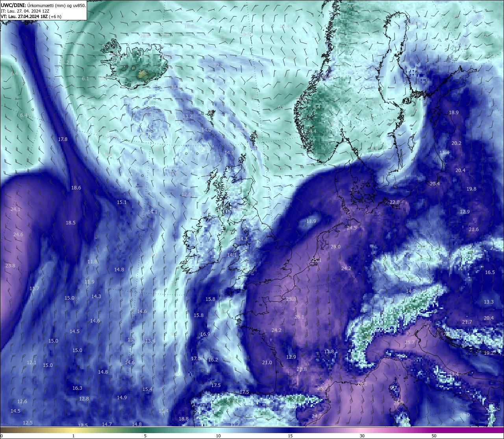504x439 pixels.
Task: Click the '5' tick label on the color scale
Action: point(145,435)
